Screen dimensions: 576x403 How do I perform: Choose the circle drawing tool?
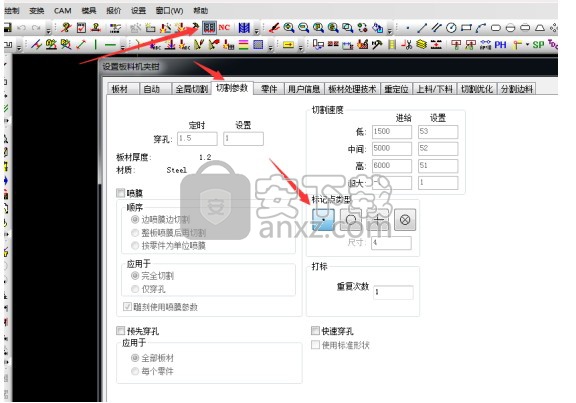[x=451, y=28]
